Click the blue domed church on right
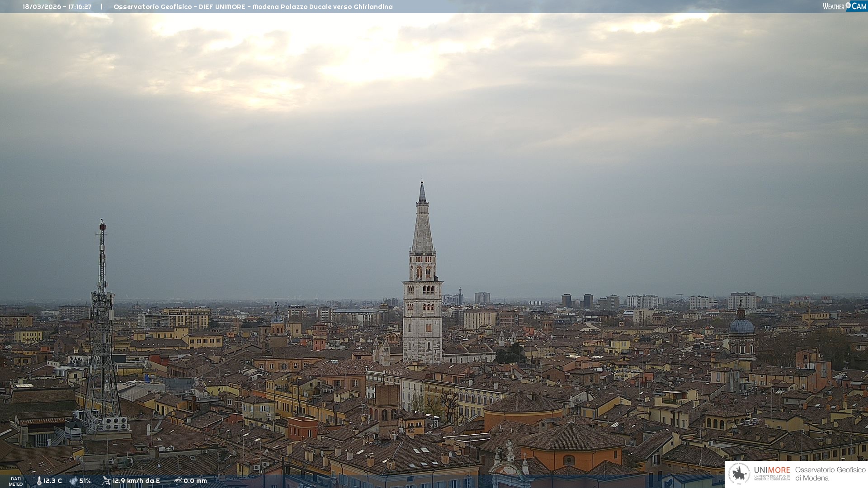Viewport: 868px width, 488px height. point(741,326)
